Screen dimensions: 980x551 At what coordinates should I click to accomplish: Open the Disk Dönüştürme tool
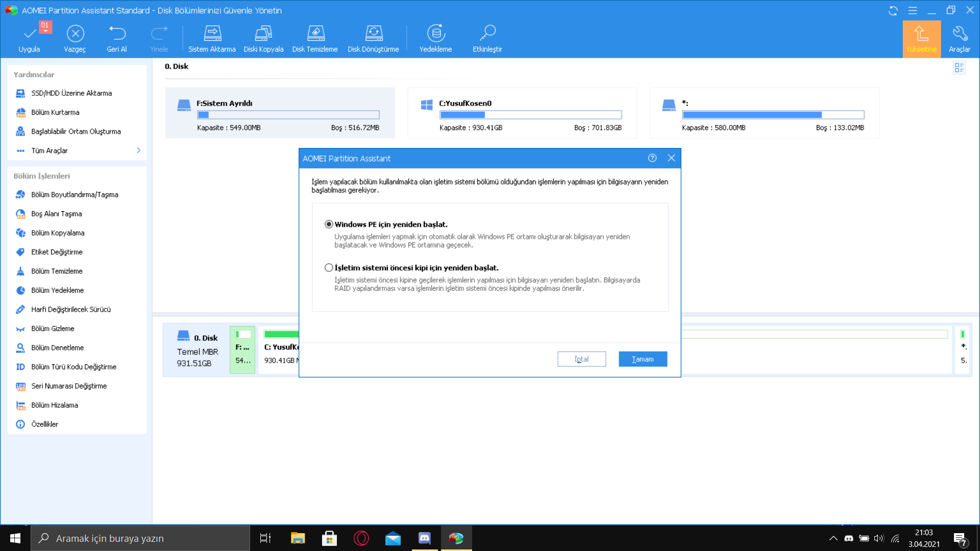[x=374, y=34]
